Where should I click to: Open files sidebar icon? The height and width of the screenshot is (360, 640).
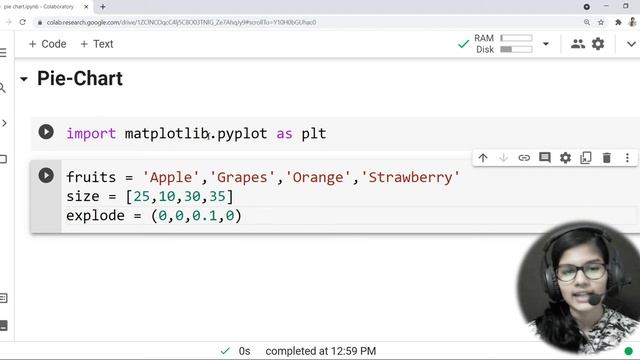click(x=3, y=159)
